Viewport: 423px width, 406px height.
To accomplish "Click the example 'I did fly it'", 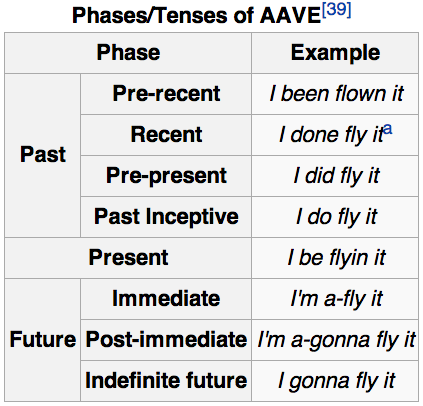I will click(x=336, y=176).
